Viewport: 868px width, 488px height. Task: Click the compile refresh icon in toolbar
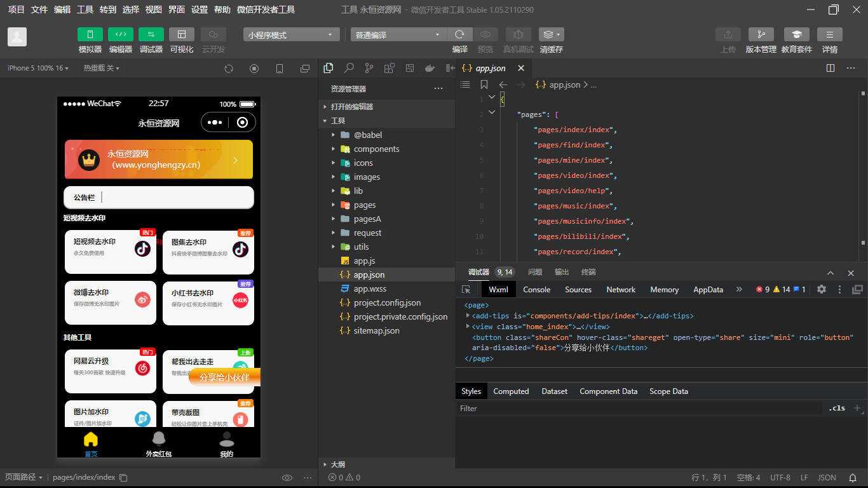pos(459,34)
